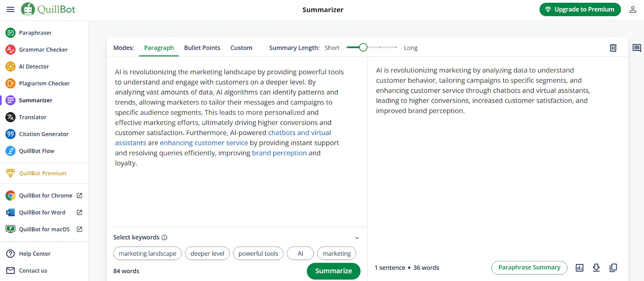The width and height of the screenshot is (644, 281).
Task: Open the summary statistics icon
Action: 580,268
